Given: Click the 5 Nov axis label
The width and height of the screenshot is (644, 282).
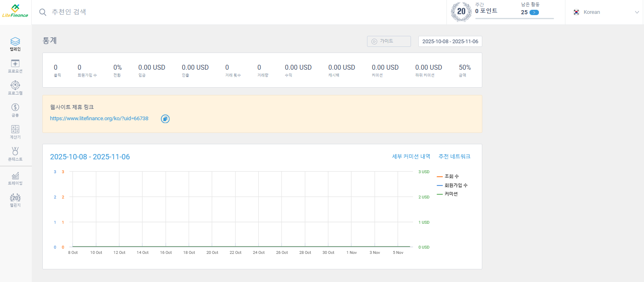Looking at the screenshot, I should (398, 253).
